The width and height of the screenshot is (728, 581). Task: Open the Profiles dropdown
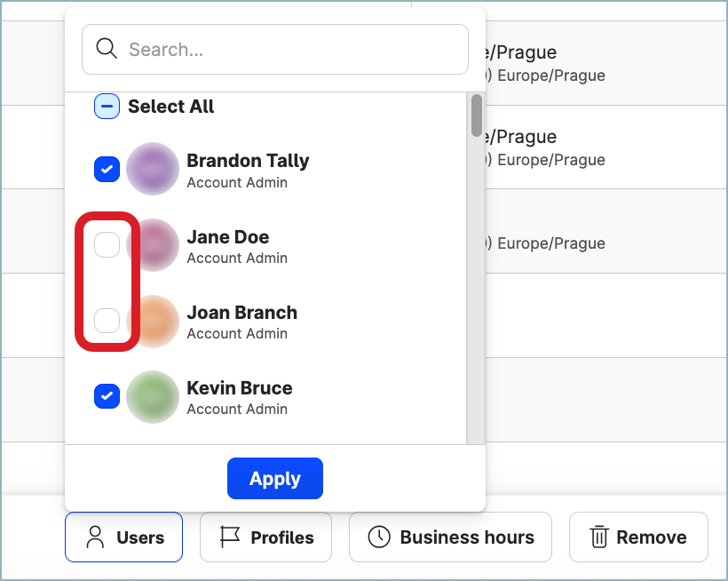(265, 537)
